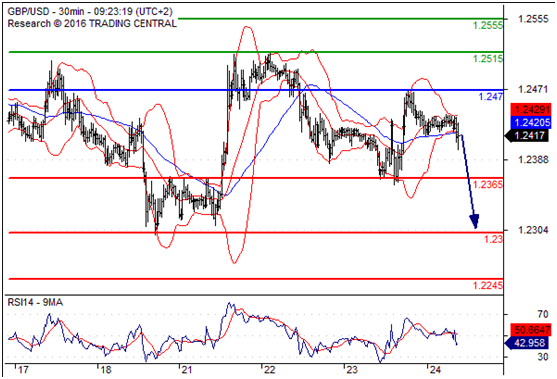Click the red 1.24291 price tag
The image size is (557, 379).
(531, 110)
